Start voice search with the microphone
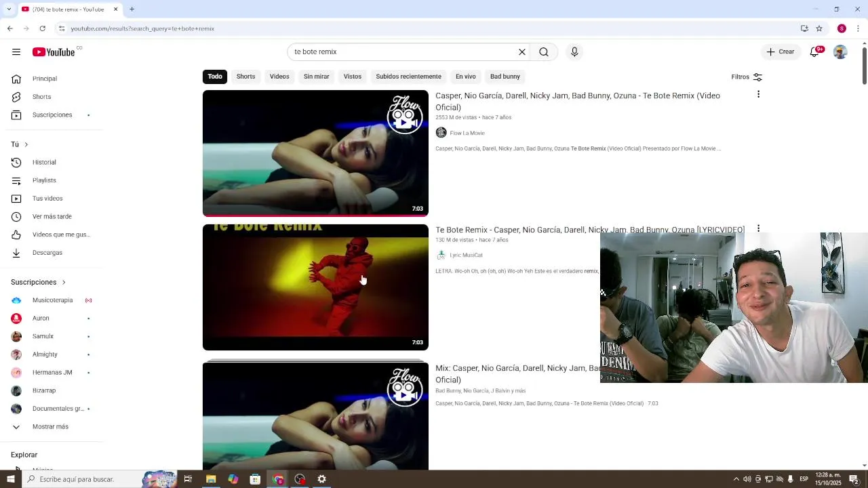Viewport: 868px width, 488px height. 574,52
